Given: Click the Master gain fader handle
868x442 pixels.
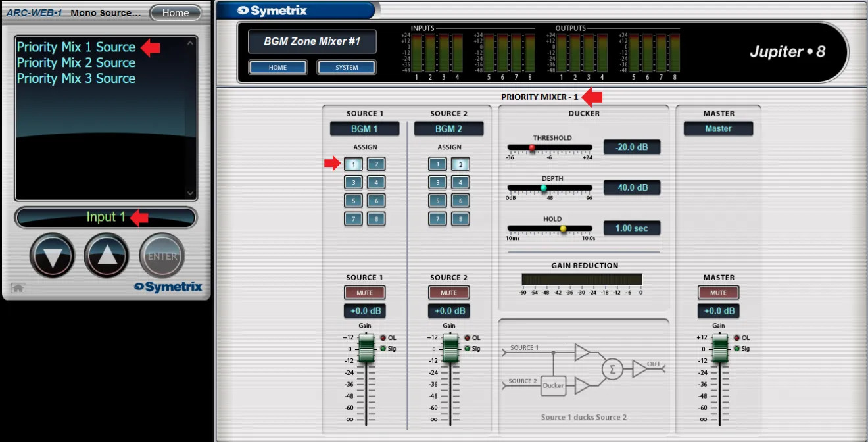Looking at the screenshot, I should tap(720, 348).
